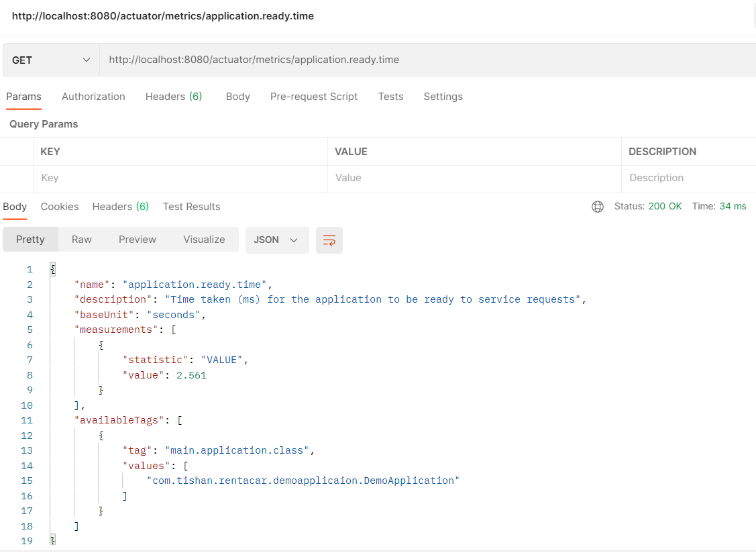This screenshot has width=756, height=553.
Task: Switch to the Authorization tab
Action: 93,97
